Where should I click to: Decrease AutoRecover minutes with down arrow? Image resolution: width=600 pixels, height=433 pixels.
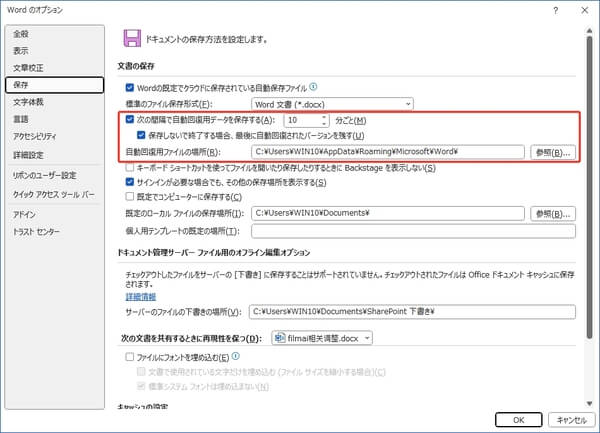pyautogui.click(x=324, y=124)
